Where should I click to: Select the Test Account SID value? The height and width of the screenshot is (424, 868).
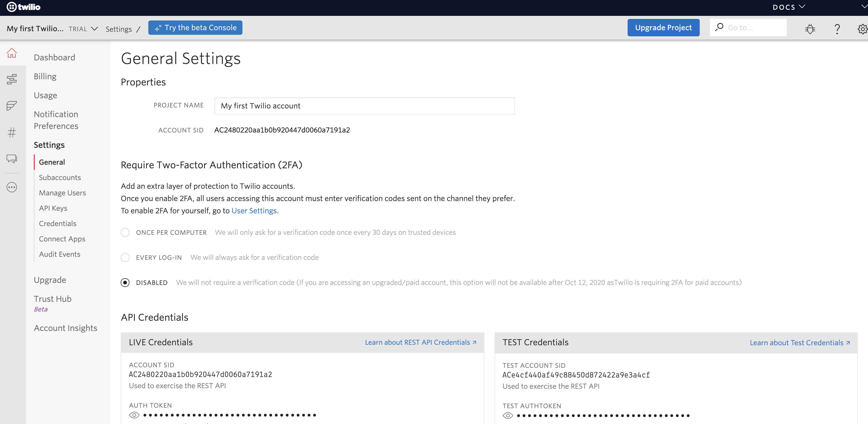coord(576,375)
